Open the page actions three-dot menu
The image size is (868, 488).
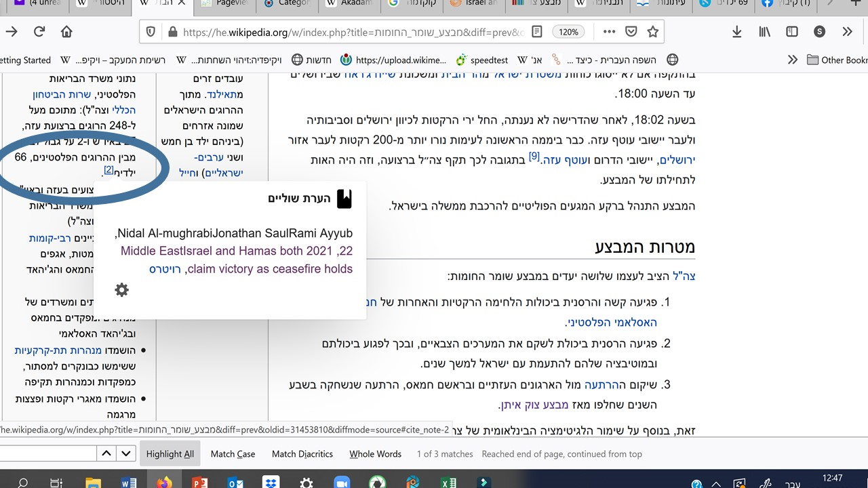[x=609, y=32]
